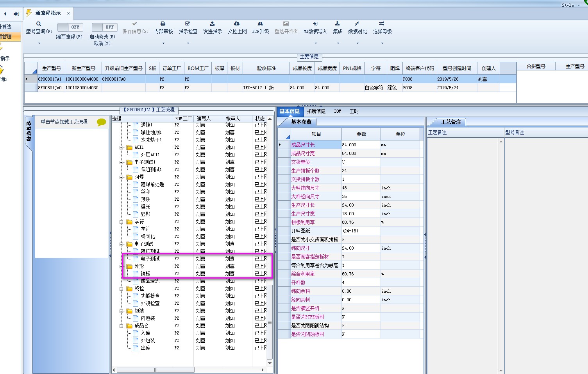Click 单击节点加载工艺流程 button

pos(64,122)
